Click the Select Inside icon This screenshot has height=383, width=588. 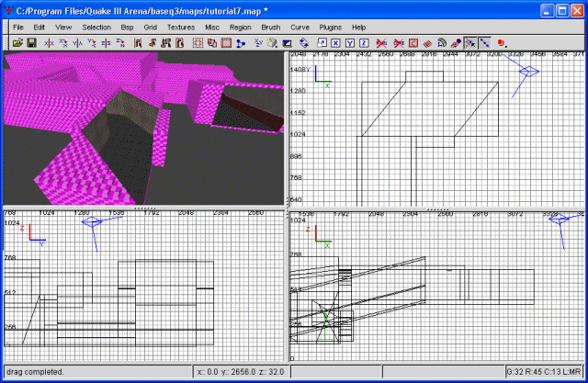pos(180,43)
